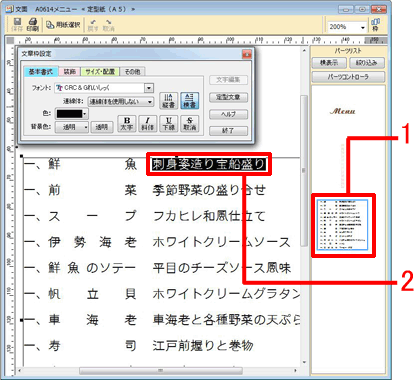
Task: Expand the フォント font dropdown
Action: pyautogui.click(x=149, y=88)
